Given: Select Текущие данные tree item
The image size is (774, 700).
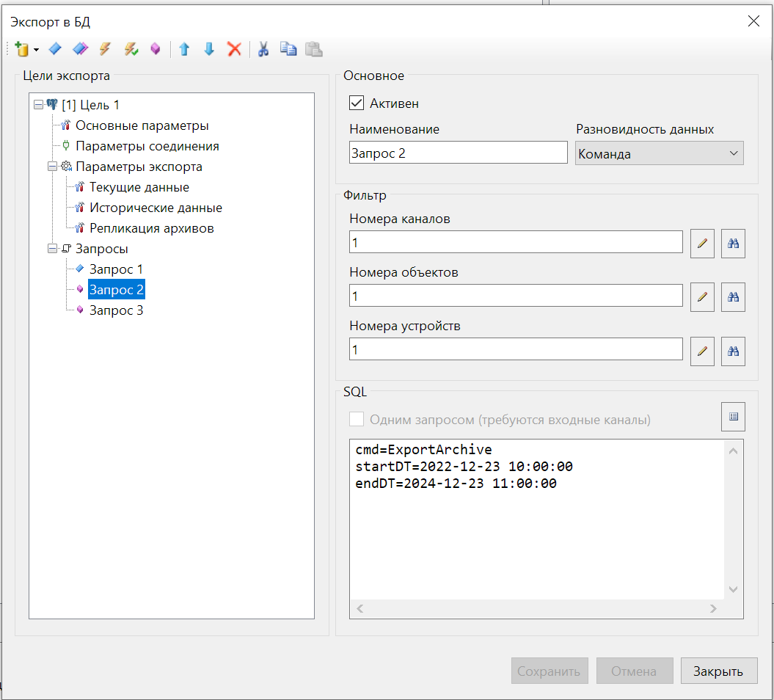Looking at the screenshot, I should (139, 187).
